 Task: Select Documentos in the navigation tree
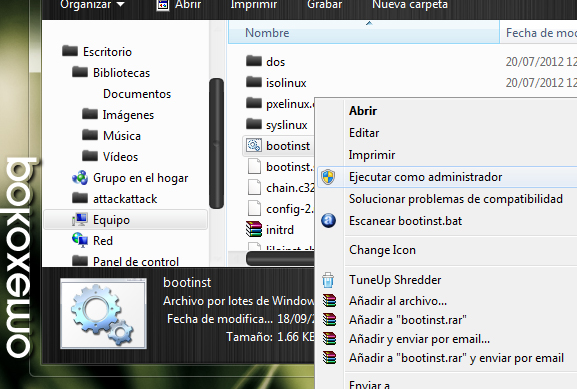137,93
